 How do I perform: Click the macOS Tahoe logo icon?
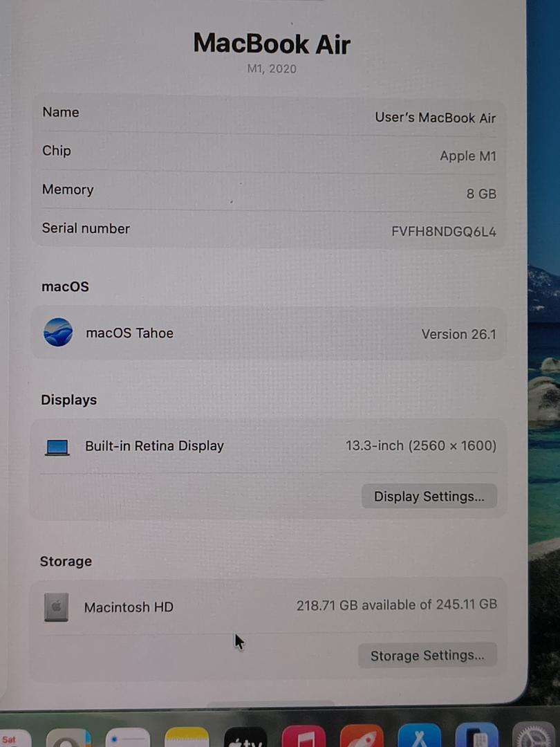point(58,333)
